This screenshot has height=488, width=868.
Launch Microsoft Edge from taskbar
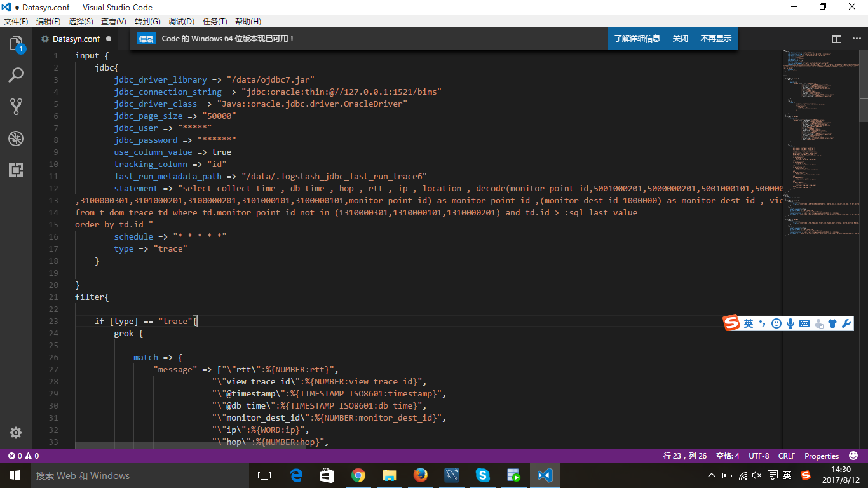tap(296, 475)
